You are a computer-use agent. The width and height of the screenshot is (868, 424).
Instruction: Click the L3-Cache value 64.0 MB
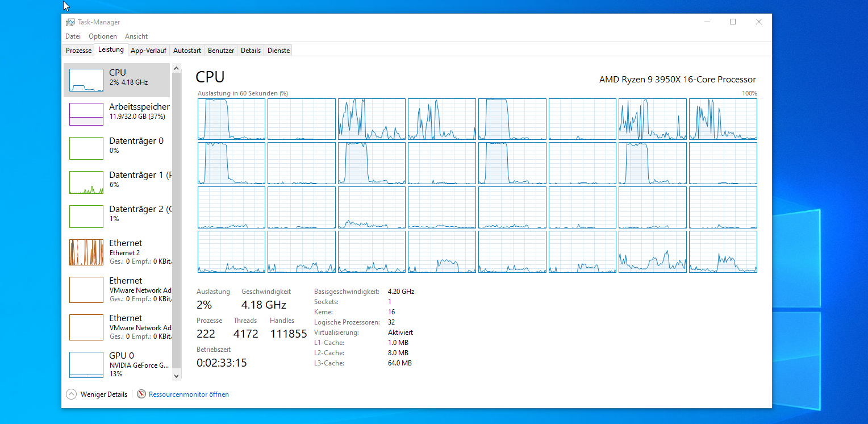coord(400,363)
